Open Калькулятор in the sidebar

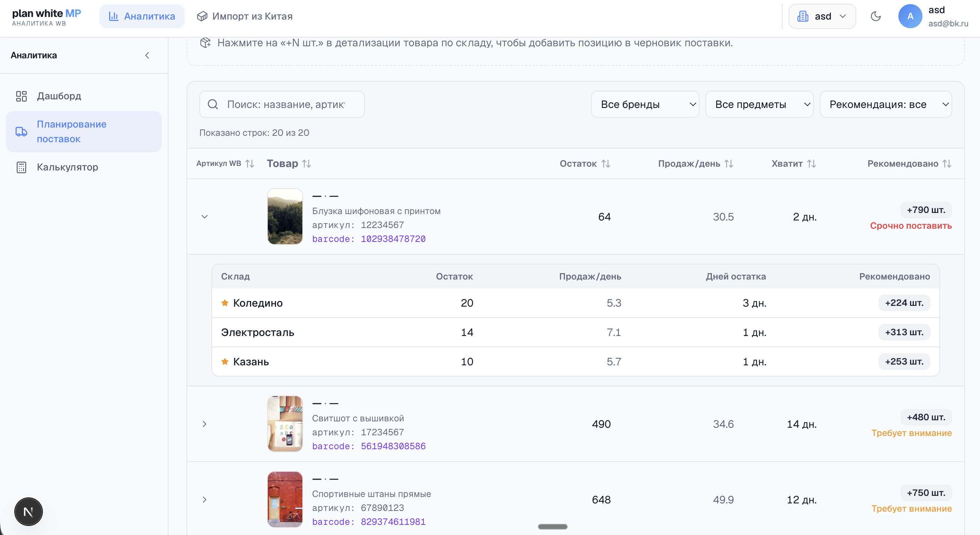(84, 167)
